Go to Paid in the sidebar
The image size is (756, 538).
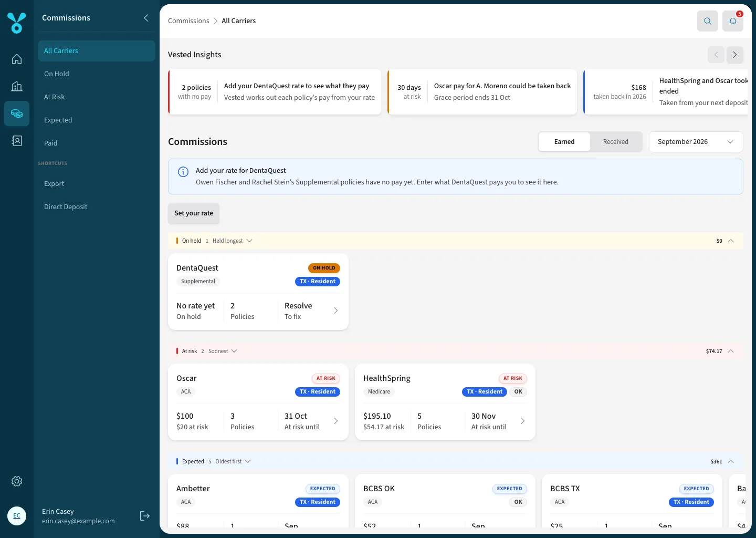pyautogui.click(x=97, y=143)
